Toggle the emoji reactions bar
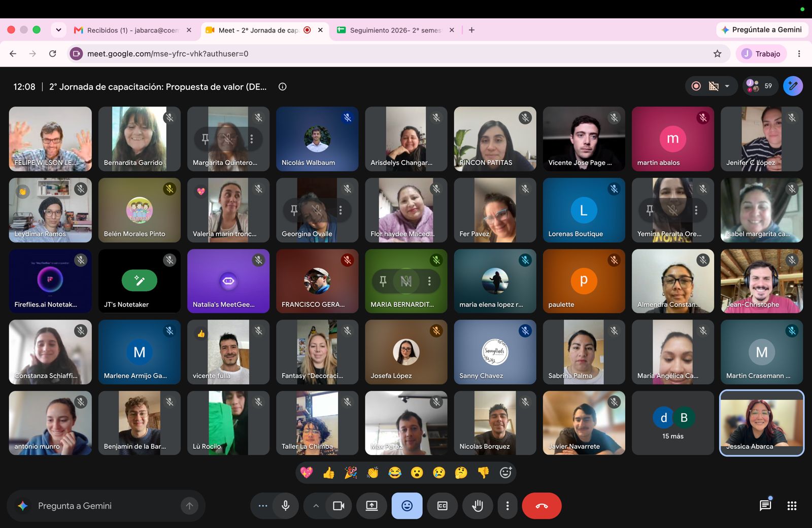 click(407, 506)
